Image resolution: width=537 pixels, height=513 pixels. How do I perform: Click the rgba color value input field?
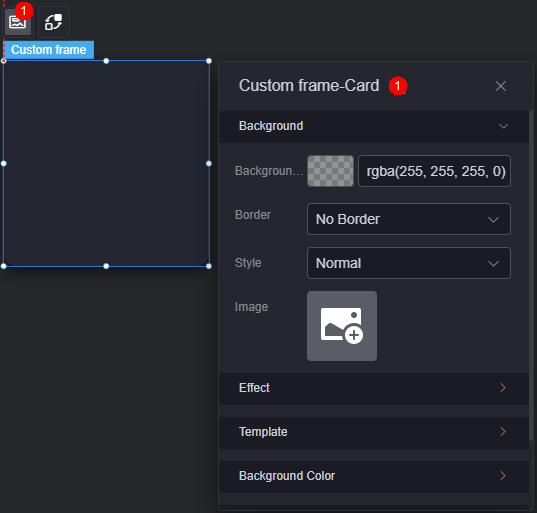click(434, 171)
